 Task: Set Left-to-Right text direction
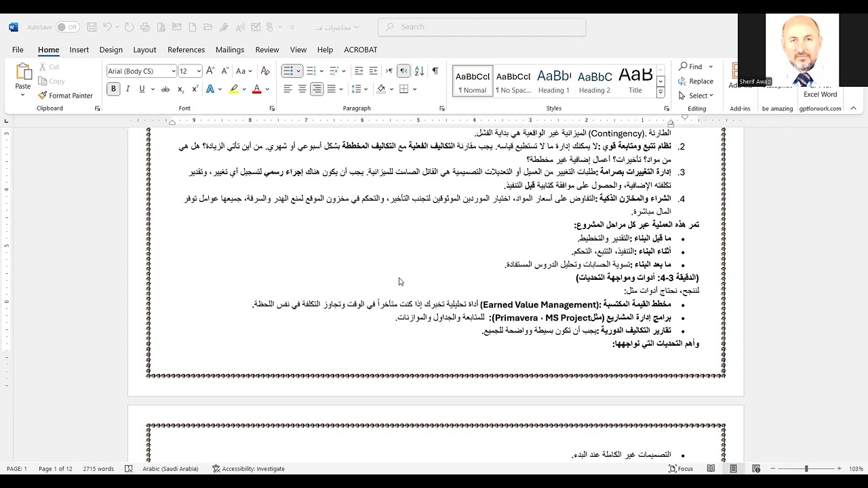(389, 71)
